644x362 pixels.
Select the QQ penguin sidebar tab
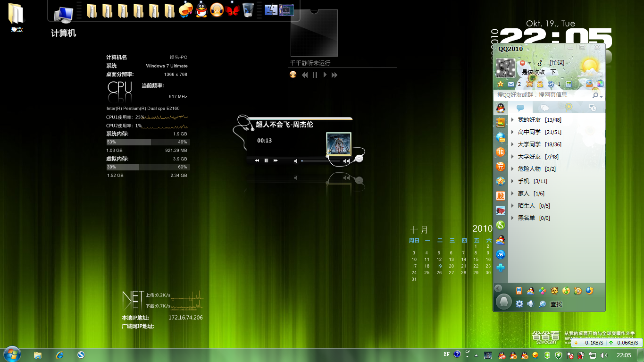[501, 108]
